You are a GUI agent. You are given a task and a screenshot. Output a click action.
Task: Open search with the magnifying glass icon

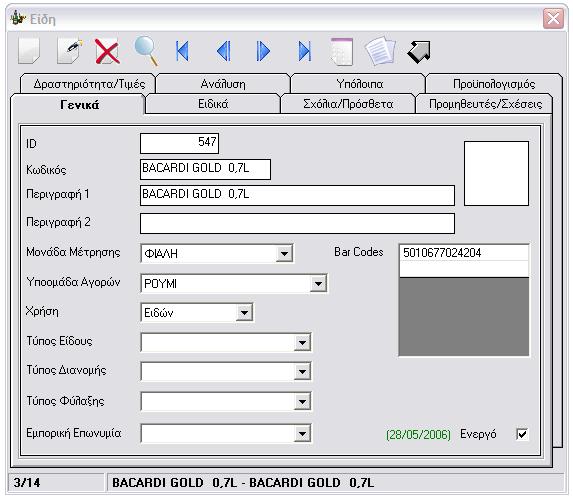(146, 51)
